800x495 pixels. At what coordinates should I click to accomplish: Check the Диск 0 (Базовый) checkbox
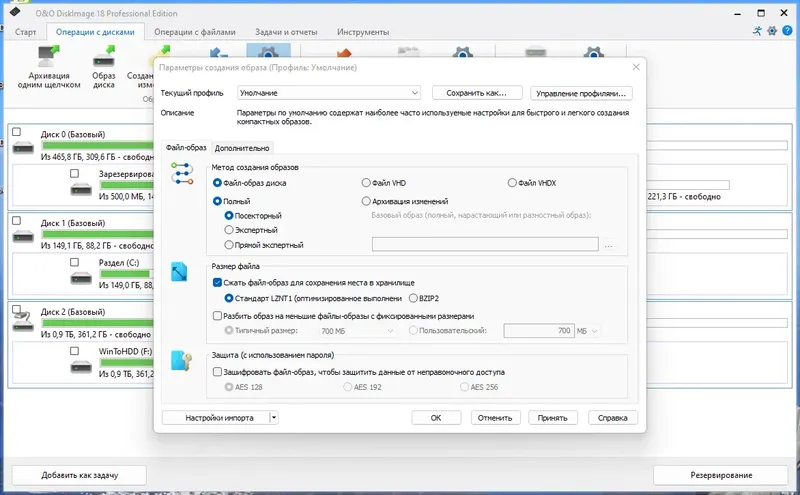tap(16, 132)
